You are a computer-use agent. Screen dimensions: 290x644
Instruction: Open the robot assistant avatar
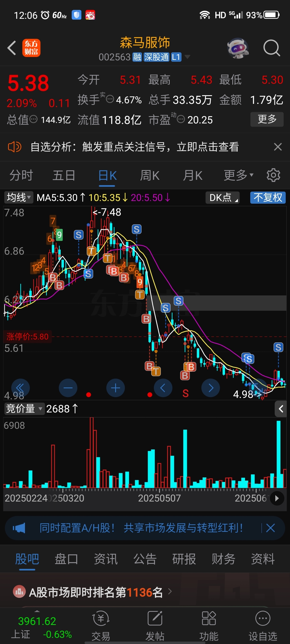click(238, 48)
